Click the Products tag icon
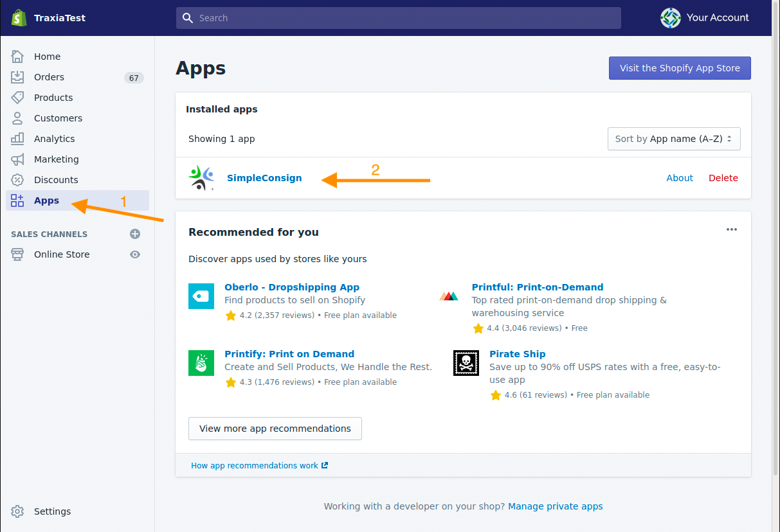The height and width of the screenshot is (532, 780). coord(17,98)
